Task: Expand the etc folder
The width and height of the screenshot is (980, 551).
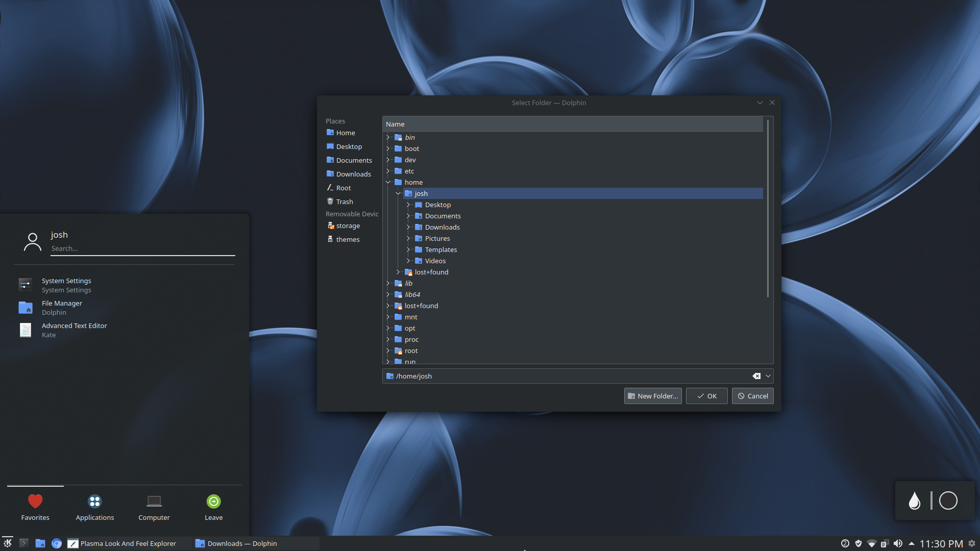Action: click(x=388, y=171)
